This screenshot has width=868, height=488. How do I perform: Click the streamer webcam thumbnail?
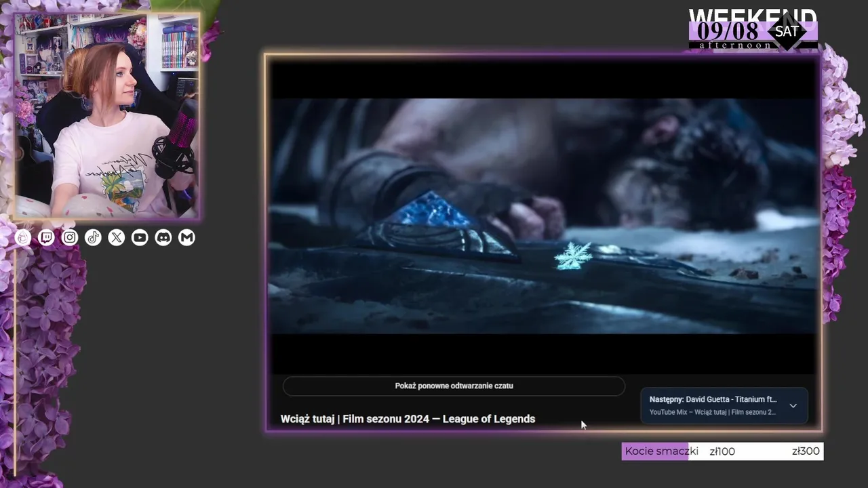(107, 115)
